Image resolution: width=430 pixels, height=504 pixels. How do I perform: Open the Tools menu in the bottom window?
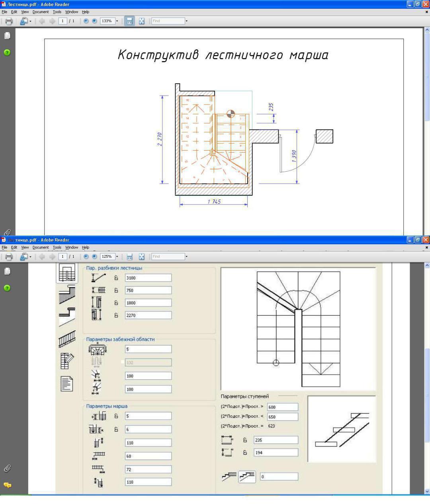(57, 247)
